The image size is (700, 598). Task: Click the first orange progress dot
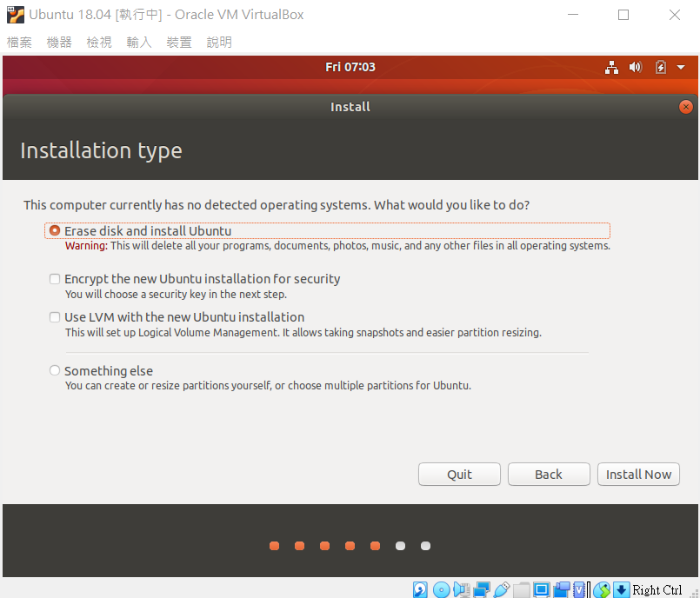(275, 546)
